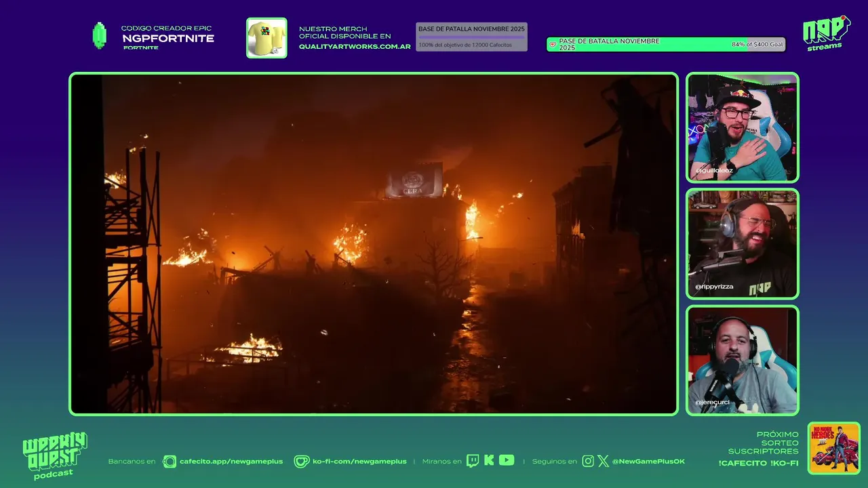Image resolution: width=868 pixels, height=488 pixels.
Task: Click the CERA sign in the gameplay
Action: (x=414, y=181)
